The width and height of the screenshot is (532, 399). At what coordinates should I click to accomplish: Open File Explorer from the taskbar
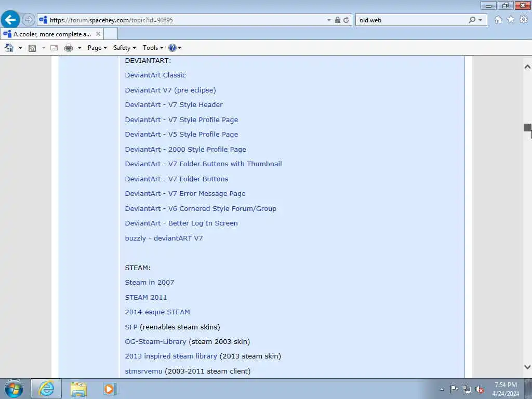[x=78, y=390]
